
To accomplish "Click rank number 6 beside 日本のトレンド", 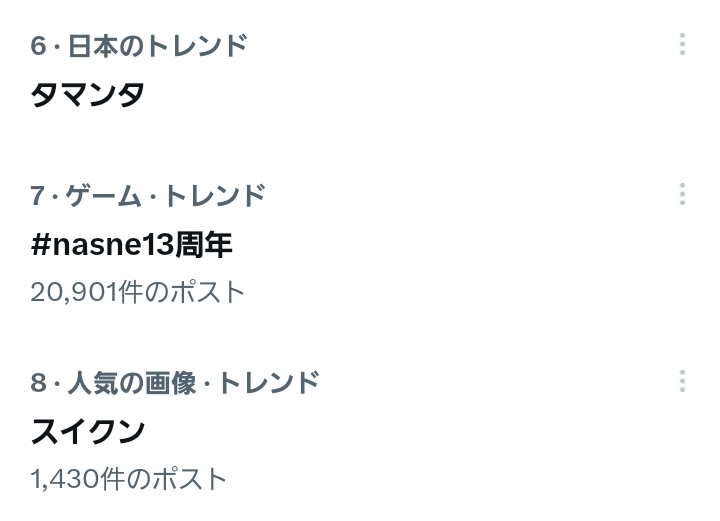I will 38,45.
